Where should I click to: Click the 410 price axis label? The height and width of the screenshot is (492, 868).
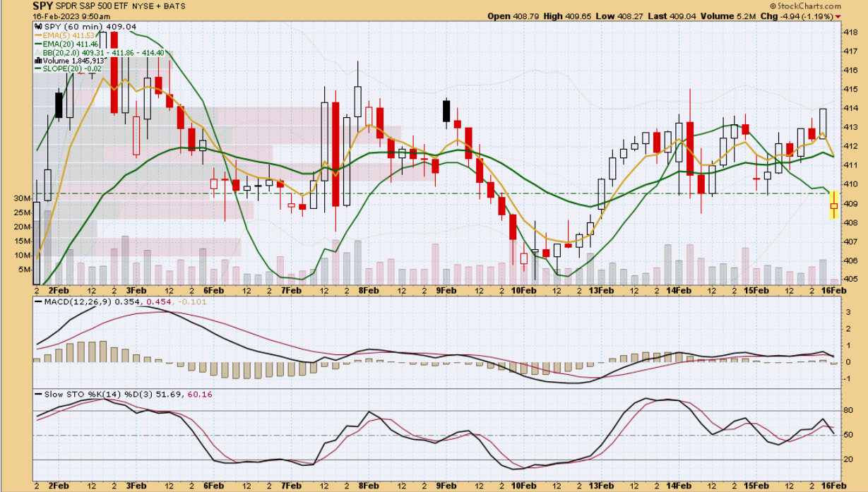coord(850,184)
